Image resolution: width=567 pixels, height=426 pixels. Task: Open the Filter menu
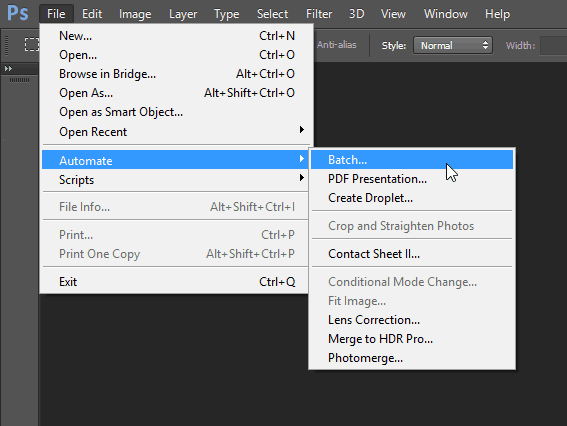pos(319,14)
